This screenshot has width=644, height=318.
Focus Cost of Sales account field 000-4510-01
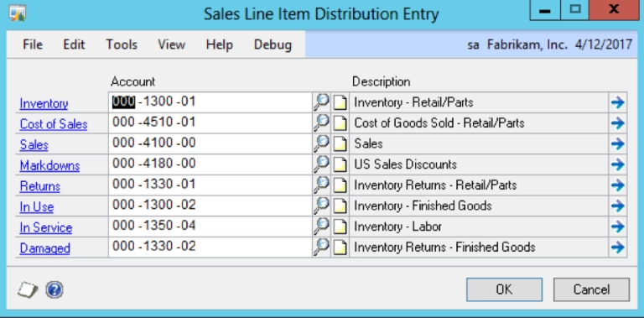coord(210,123)
